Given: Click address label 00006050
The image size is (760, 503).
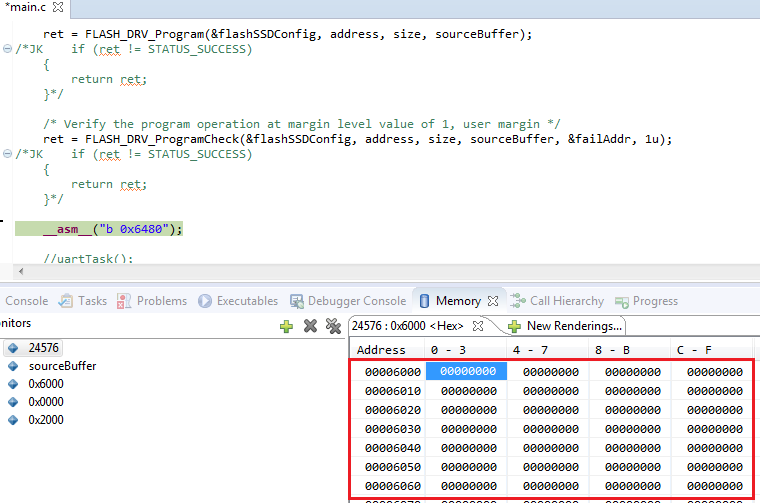Looking at the screenshot, I should (x=393, y=467).
